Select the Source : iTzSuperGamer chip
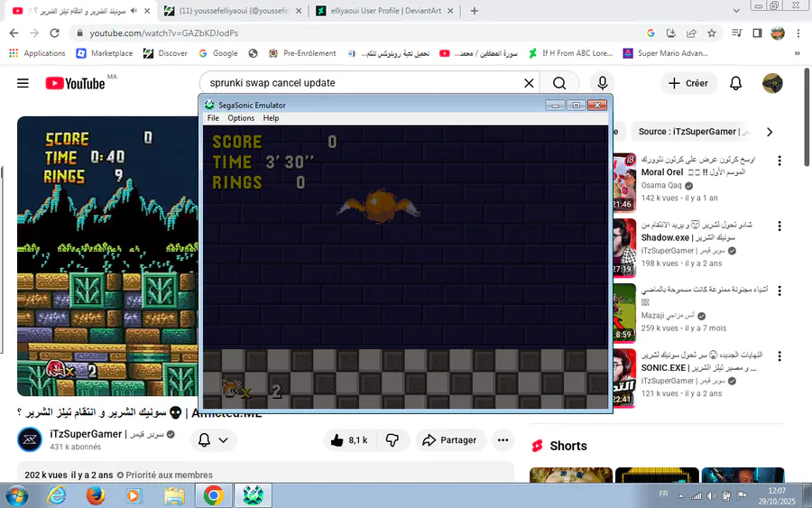812x508 pixels. click(x=692, y=132)
